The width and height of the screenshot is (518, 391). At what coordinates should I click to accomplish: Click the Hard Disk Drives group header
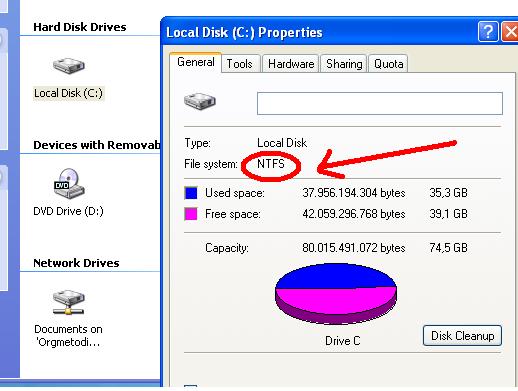tap(80, 27)
